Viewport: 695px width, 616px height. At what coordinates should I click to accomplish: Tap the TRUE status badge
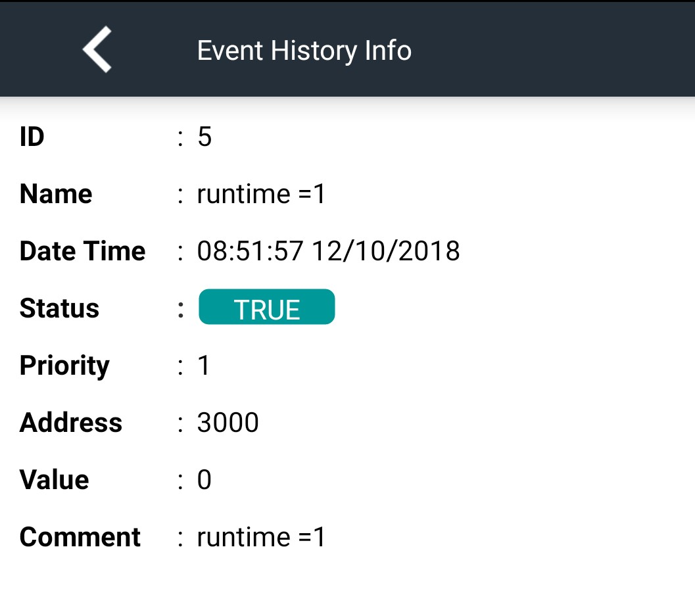pyautogui.click(x=267, y=306)
